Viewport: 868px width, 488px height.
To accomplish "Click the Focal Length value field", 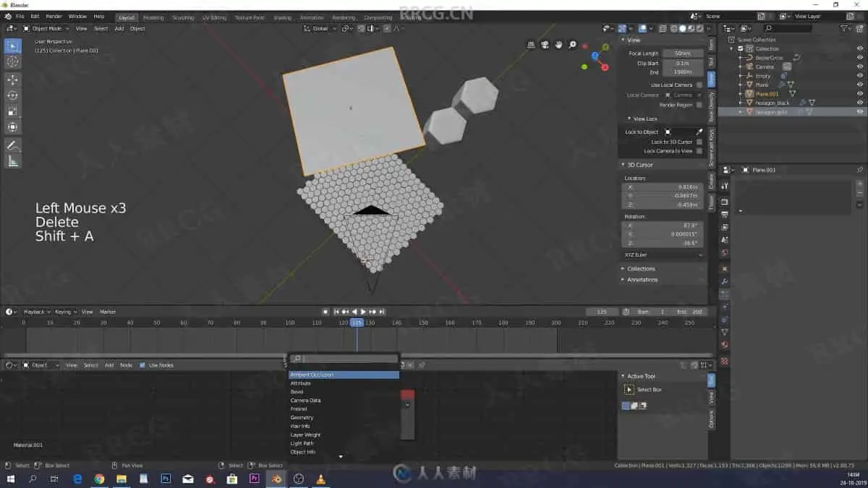I will coord(682,53).
